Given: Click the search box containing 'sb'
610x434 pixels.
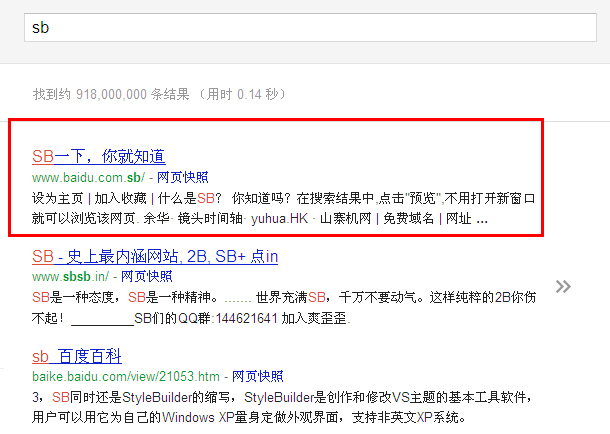Looking at the screenshot, I should (x=310, y=27).
